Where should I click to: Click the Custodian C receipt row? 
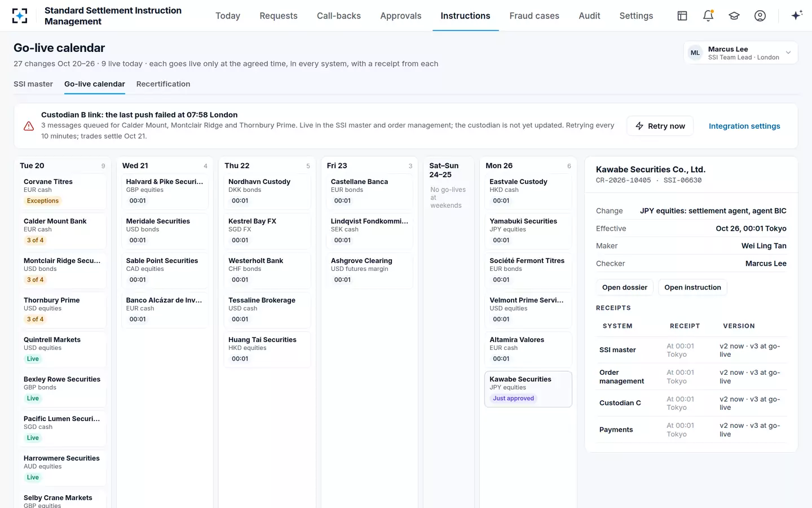pyautogui.click(x=691, y=403)
